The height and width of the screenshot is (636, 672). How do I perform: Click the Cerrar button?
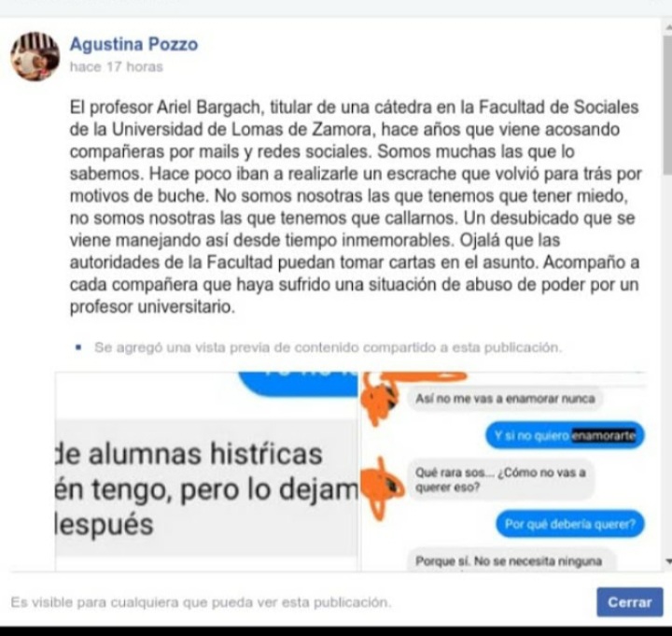630,601
